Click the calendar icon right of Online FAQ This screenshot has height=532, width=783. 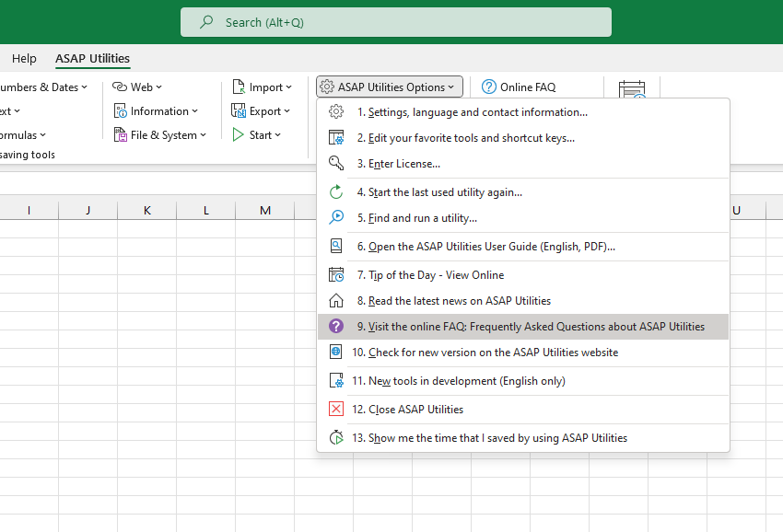tap(632, 89)
